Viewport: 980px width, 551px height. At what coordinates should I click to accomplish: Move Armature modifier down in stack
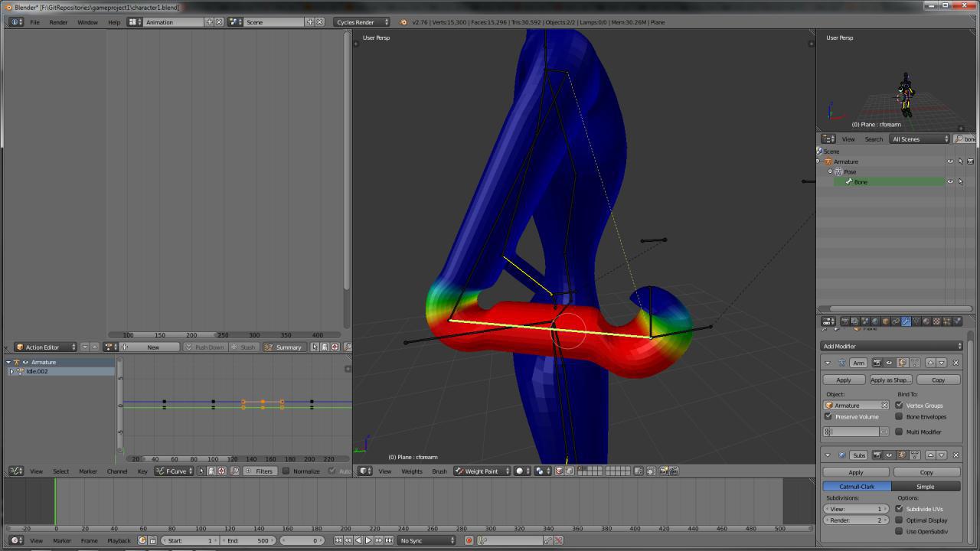click(942, 363)
